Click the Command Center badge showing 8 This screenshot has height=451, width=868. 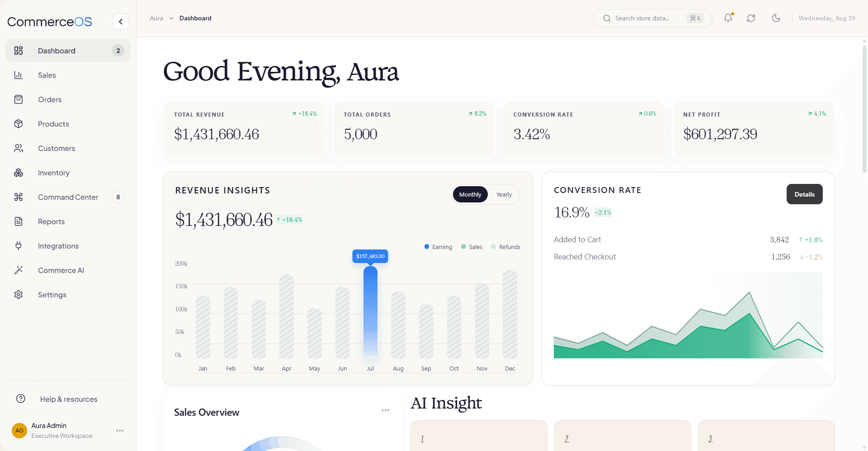[x=118, y=197]
